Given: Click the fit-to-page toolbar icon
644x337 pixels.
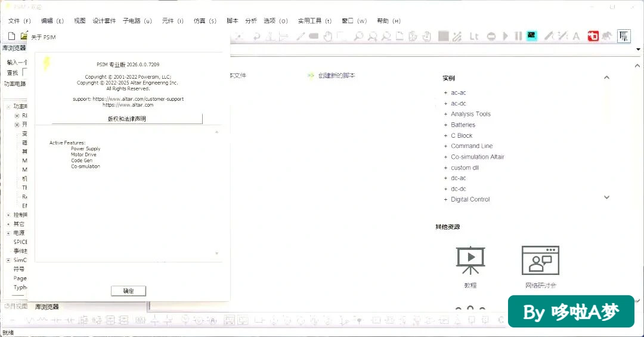Looking at the screenshot, I should coord(400,36).
